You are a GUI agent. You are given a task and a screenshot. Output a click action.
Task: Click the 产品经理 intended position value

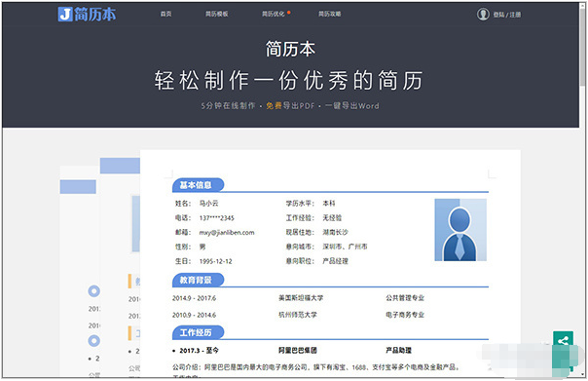335,261
